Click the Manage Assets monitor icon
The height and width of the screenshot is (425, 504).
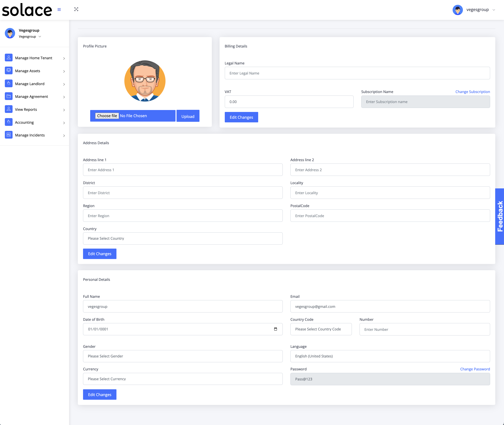pos(9,70)
